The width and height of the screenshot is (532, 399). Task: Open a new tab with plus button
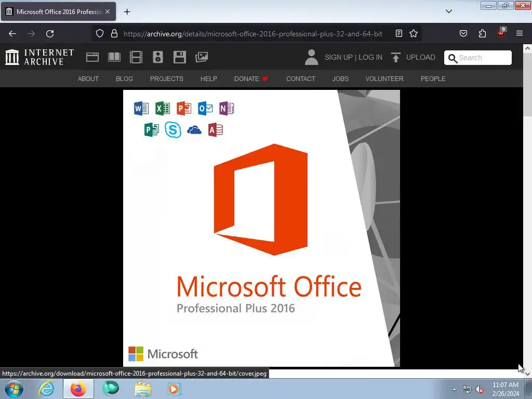pyautogui.click(x=127, y=12)
